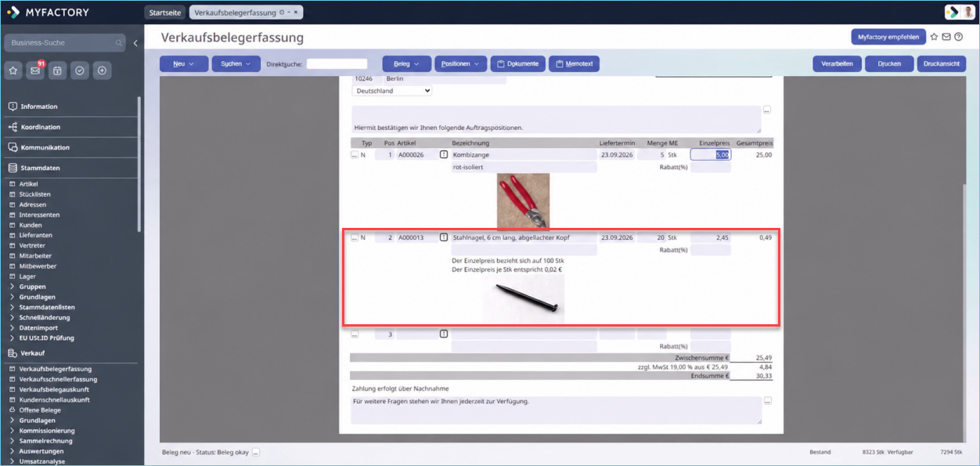
Task: Open the Neu dropdown
Action: [x=184, y=63]
